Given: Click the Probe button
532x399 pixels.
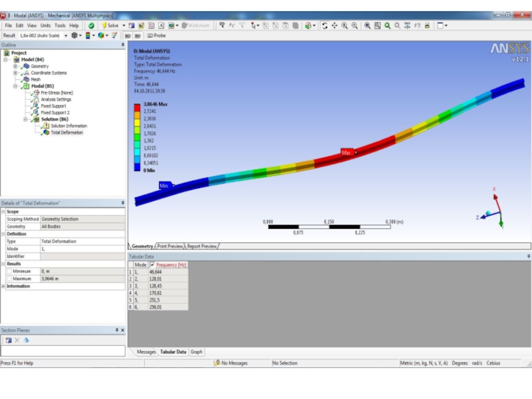Looking at the screenshot, I should 156,36.
